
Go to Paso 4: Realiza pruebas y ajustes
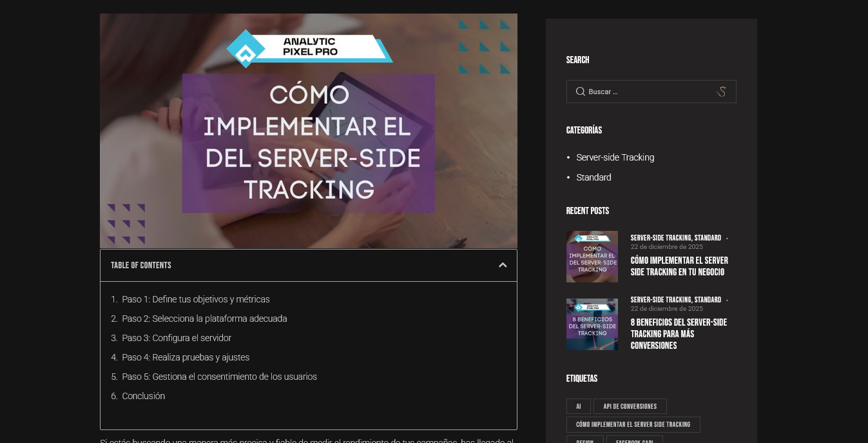pos(186,357)
